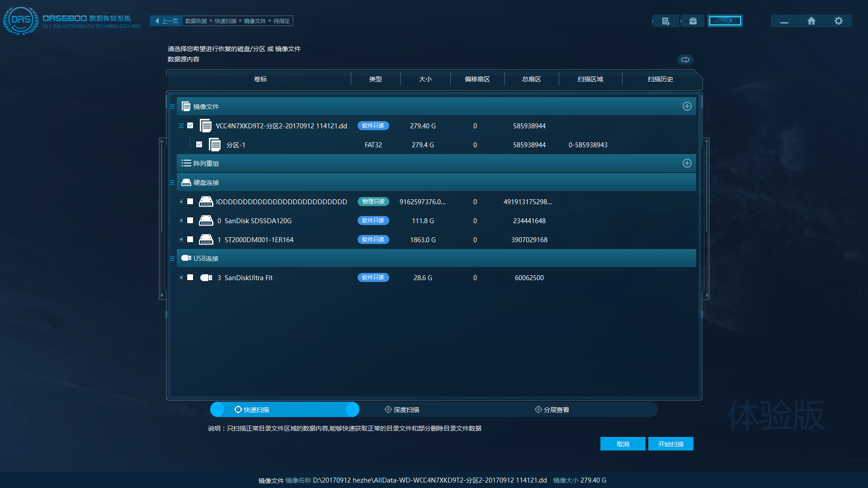Click the toolbox briefcase icon
This screenshot has width=868, height=488.
pyautogui.click(x=693, y=21)
